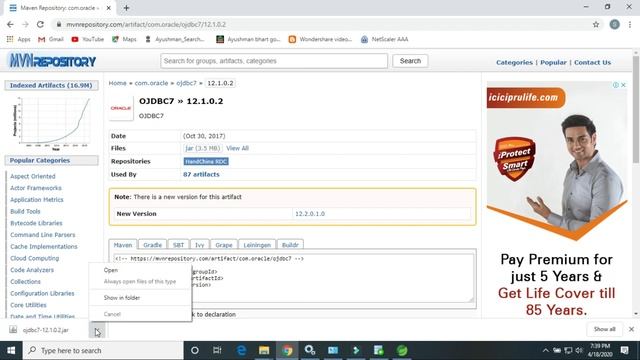The height and width of the screenshot is (360, 640).
Task: Choose Open in download context menu
Action: (x=140, y=270)
